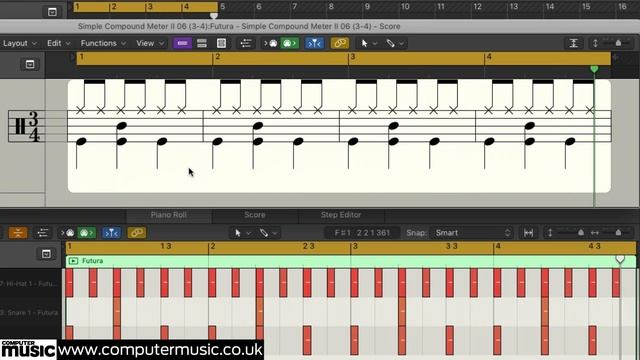Toggle green MIDI Out button in Score window

289,43
